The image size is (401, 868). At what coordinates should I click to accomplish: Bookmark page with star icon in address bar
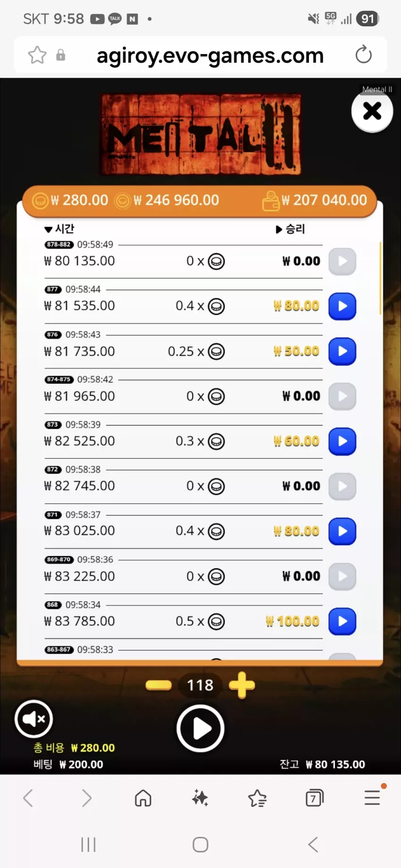coord(37,55)
